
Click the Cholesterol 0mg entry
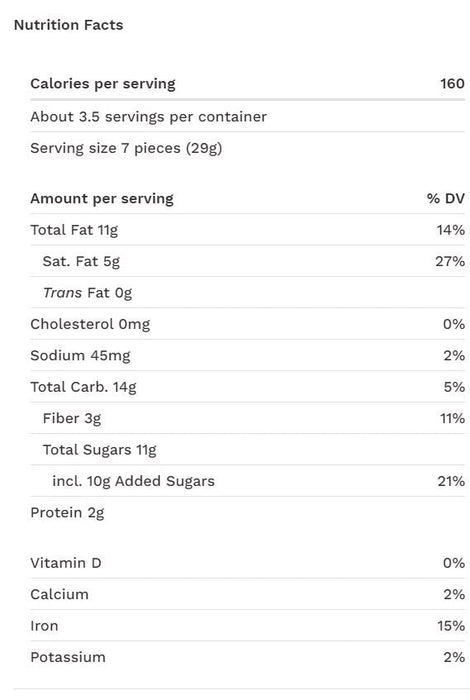coord(90,325)
